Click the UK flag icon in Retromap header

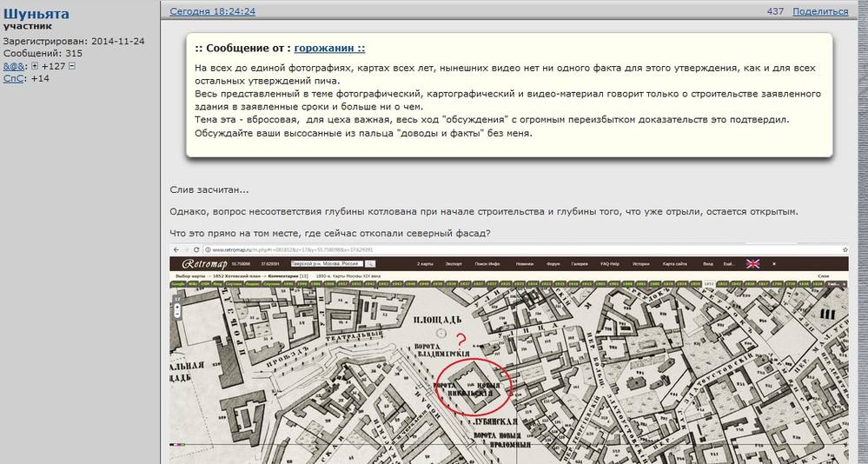pyautogui.click(x=752, y=263)
